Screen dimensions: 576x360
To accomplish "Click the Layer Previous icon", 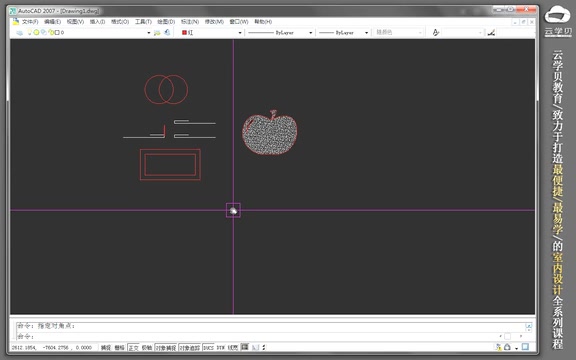I will click(x=167, y=32).
